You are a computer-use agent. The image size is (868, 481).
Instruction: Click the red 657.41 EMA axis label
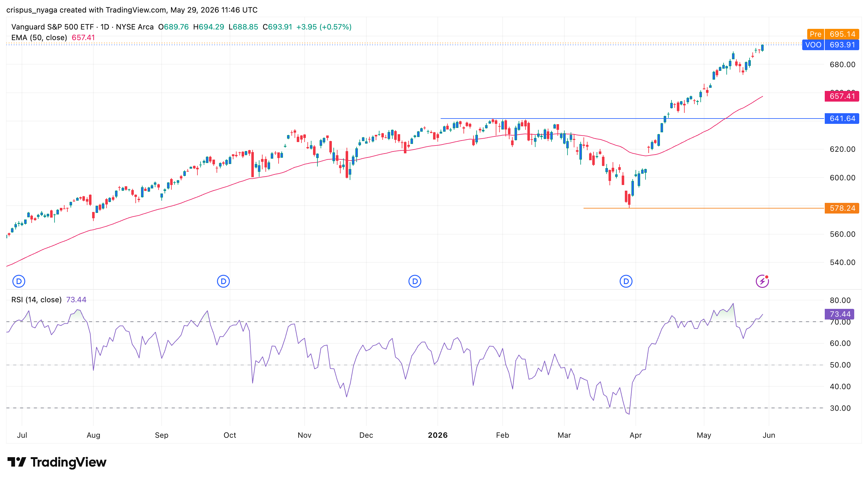coord(842,96)
